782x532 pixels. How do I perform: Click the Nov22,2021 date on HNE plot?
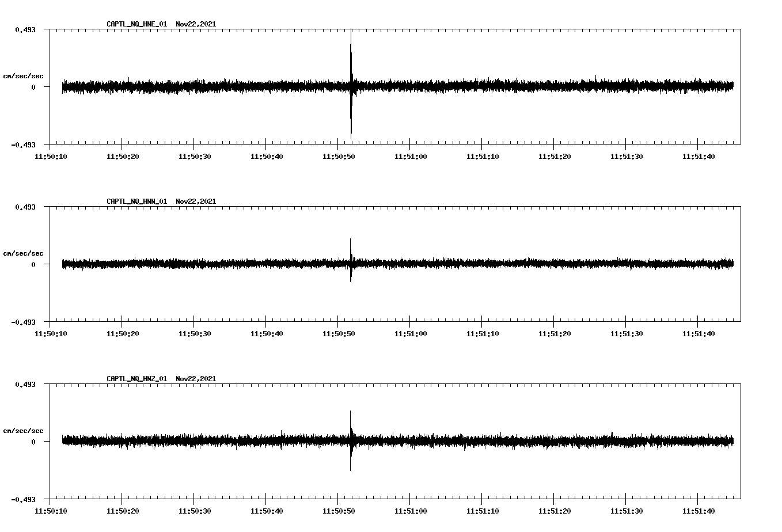(196, 24)
